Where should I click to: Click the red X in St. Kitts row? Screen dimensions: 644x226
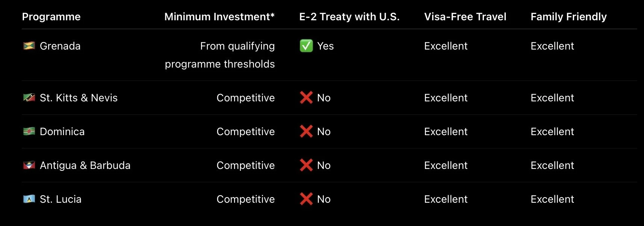[x=306, y=98]
